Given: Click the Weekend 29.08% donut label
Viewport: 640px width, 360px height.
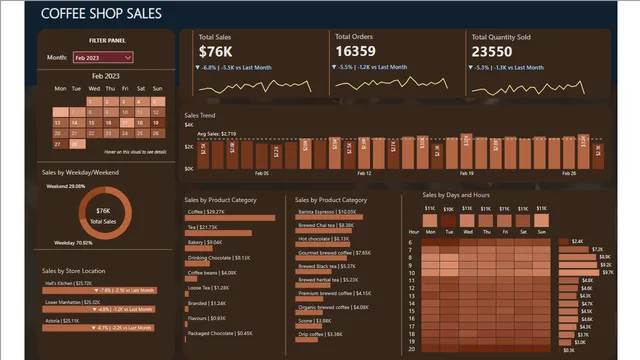Looking at the screenshot, I should [66, 187].
